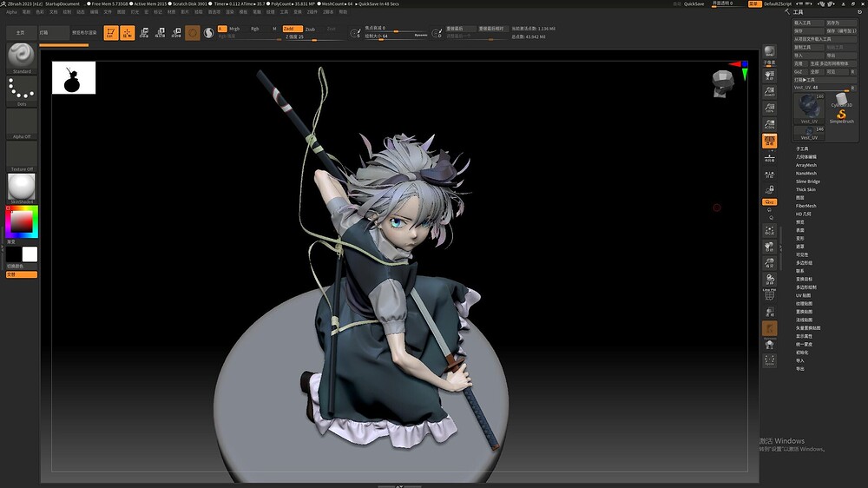Toggle Zadd mode
Viewport: 868px width, 488px height.
(x=293, y=29)
